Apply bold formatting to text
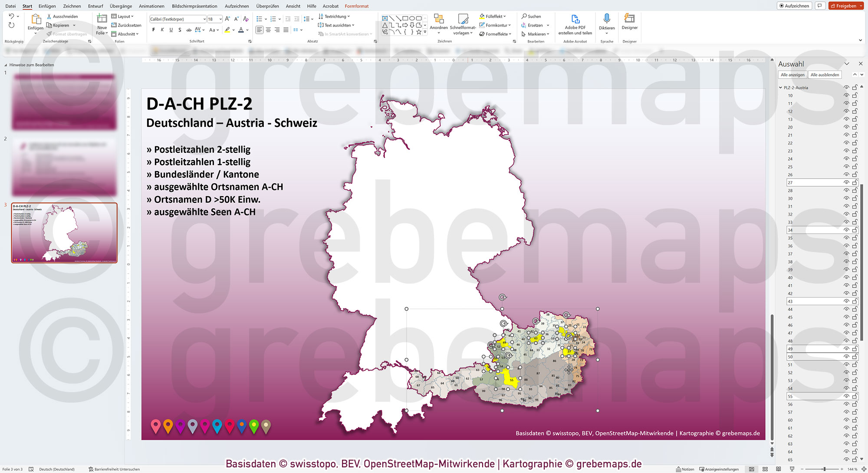The image size is (868, 473). coord(153,30)
